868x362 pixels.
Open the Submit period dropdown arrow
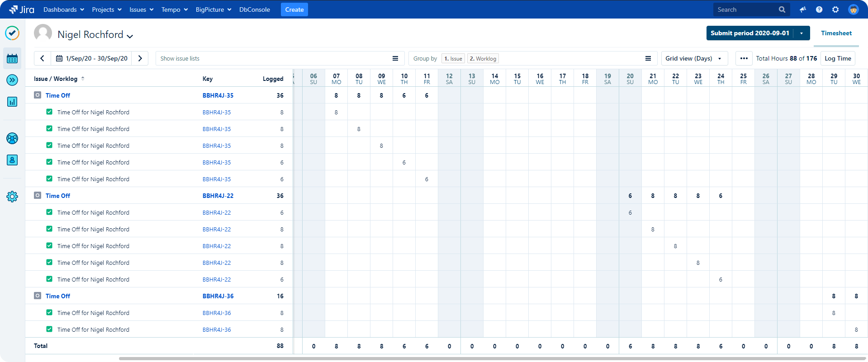pos(802,33)
